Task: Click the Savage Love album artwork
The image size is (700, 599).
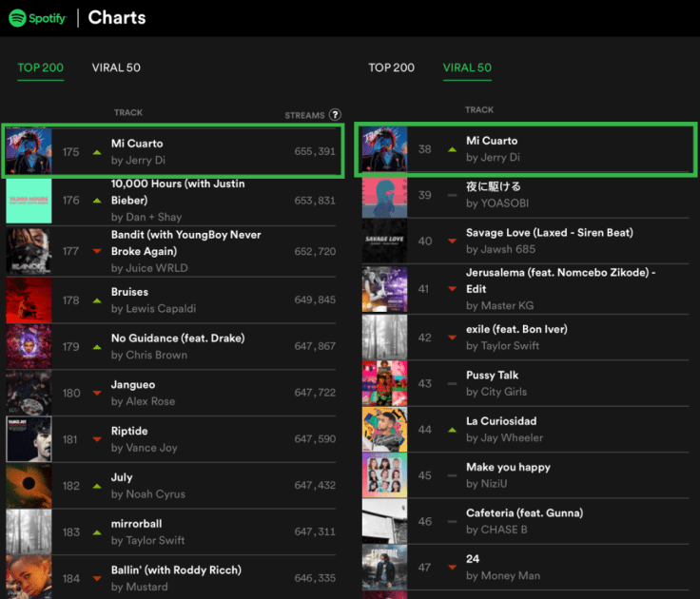Action: (x=384, y=242)
